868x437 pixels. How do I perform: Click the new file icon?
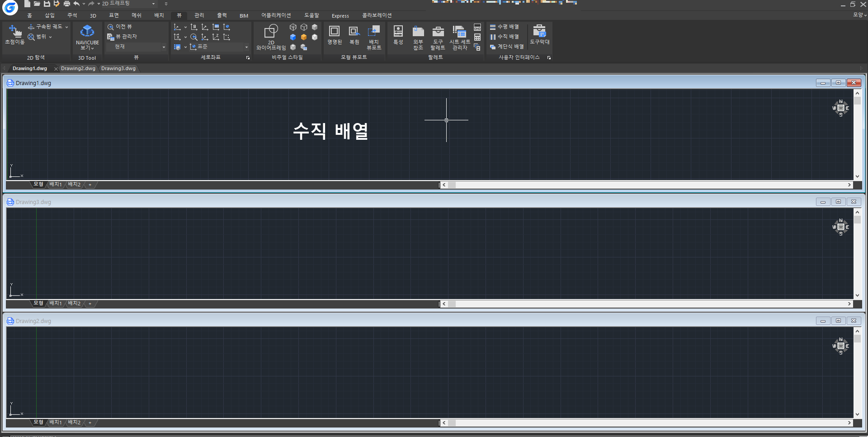pos(27,4)
